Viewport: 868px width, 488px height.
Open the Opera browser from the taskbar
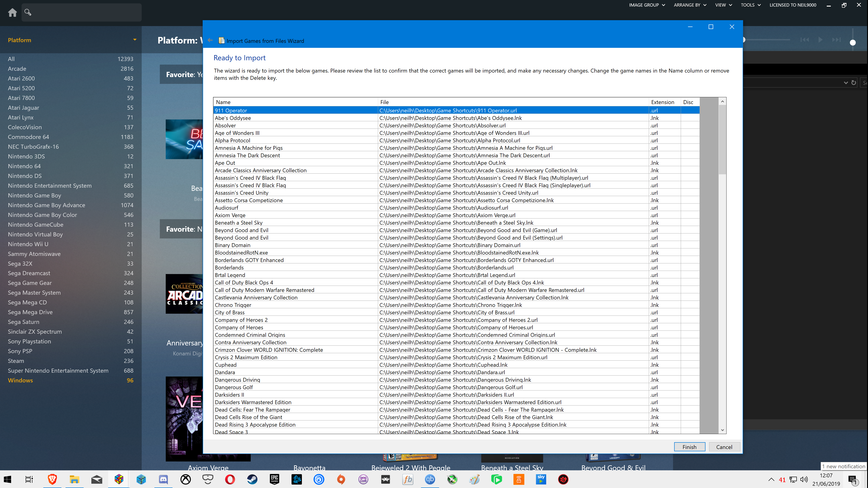coord(230,479)
